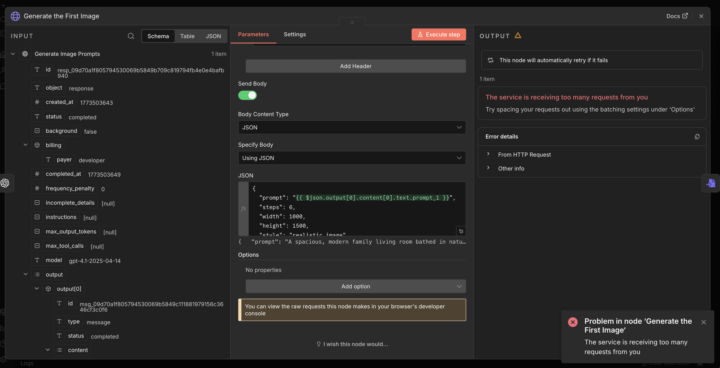This screenshot has width=720, height=368.
Task: Click the HTTP node globe icon in the title bar
Action: (15, 16)
